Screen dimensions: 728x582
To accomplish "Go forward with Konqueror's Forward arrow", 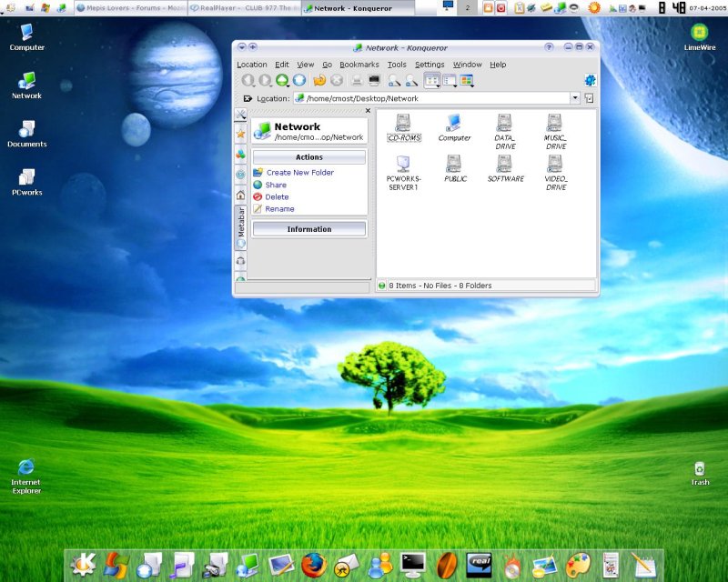I will point(265,80).
